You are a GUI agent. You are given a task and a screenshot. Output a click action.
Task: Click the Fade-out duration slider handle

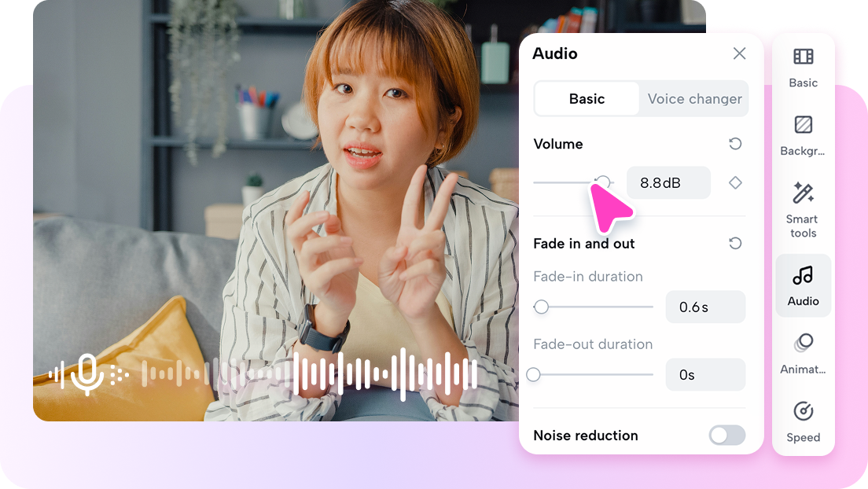[x=534, y=375]
